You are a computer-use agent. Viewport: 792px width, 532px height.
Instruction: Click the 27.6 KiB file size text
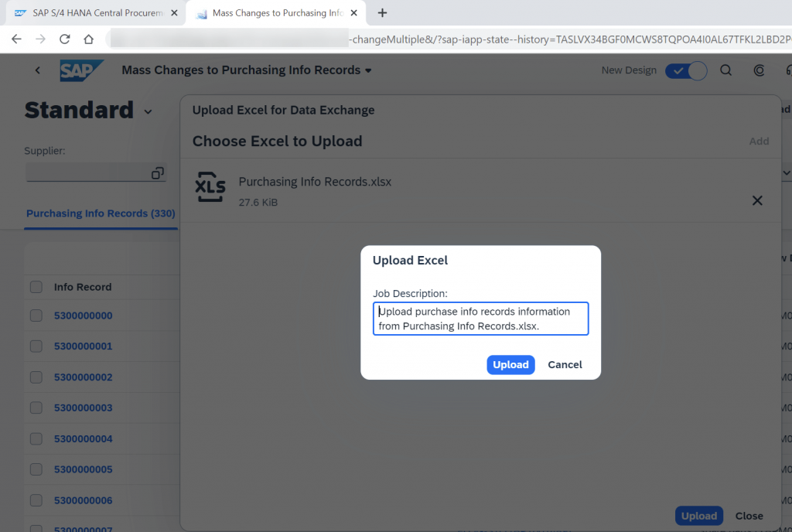[x=258, y=203]
